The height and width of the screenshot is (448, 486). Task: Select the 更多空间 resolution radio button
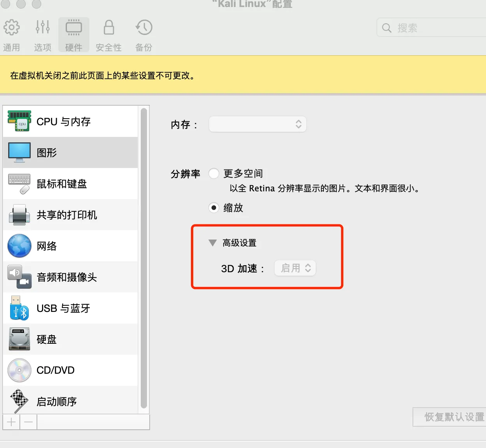(214, 173)
